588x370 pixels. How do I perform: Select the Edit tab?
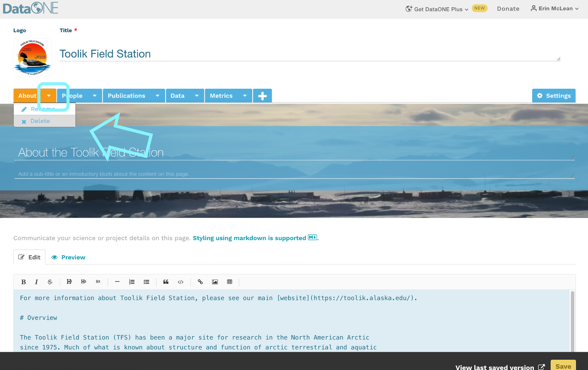tap(29, 257)
